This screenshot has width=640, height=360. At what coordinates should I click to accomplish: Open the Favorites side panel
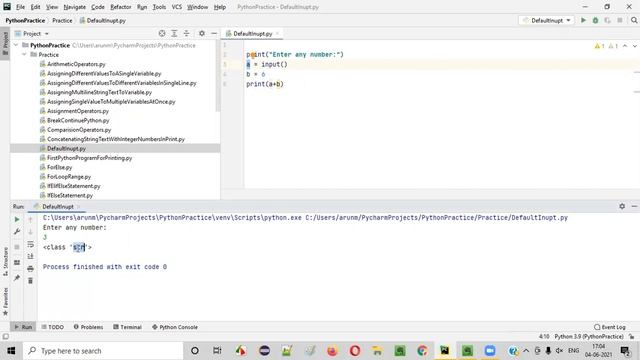pos(5,301)
